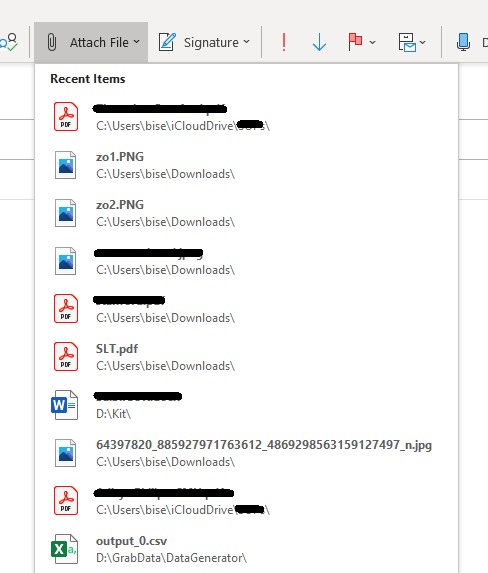The height and width of the screenshot is (573, 488).
Task: Click the PDF icon beside SLT.pdf
Action: (66, 357)
